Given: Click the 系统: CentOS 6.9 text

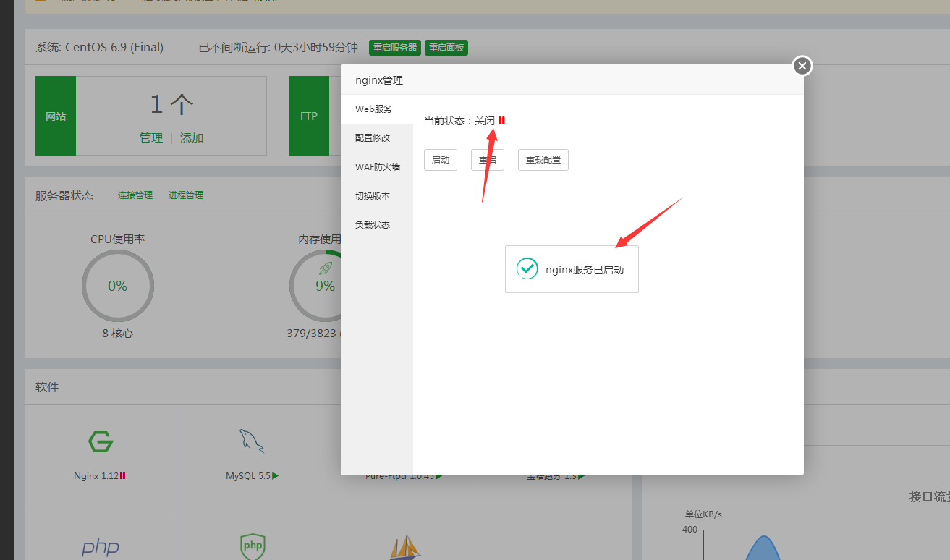Looking at the screenshot, I should click(100, 48).
